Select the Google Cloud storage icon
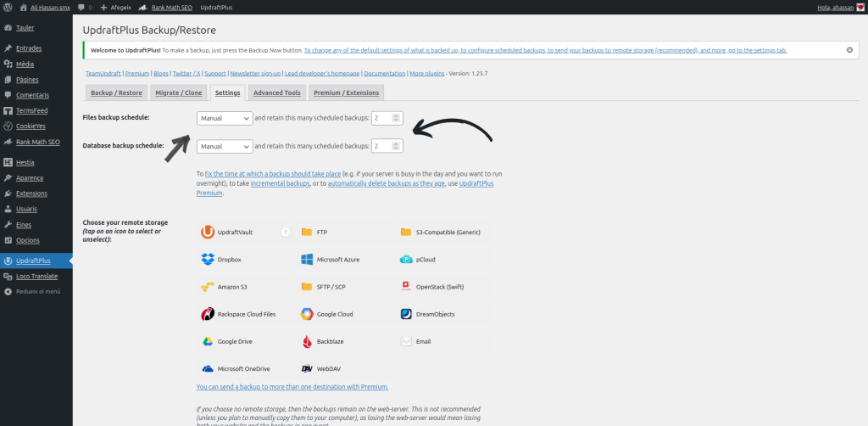The height and width of the screenshot is (426, 868). 308,314
